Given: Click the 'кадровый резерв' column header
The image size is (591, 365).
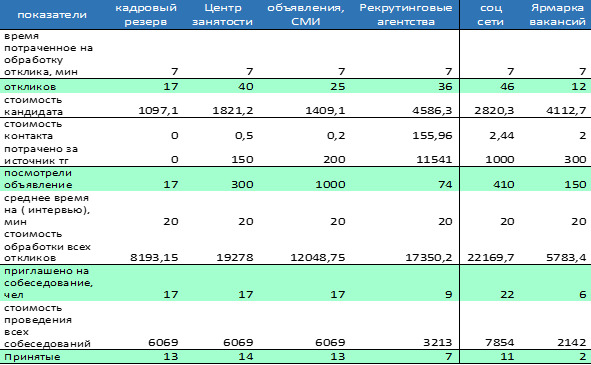Looking at the screenshot, I should coord(146,15).
